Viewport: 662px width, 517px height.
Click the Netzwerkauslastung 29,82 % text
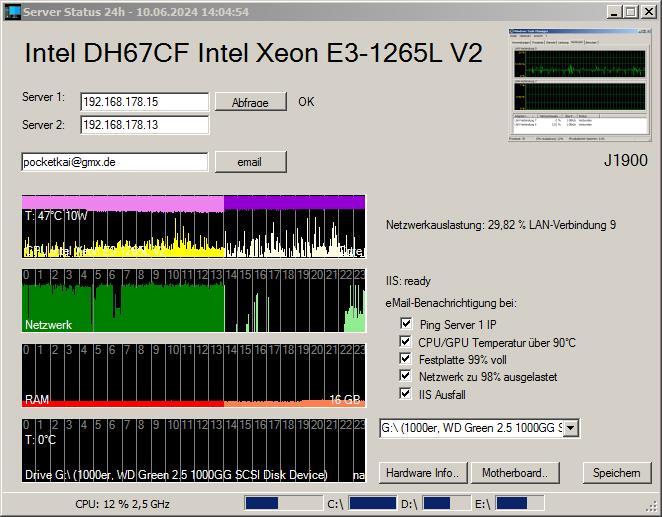501,225
